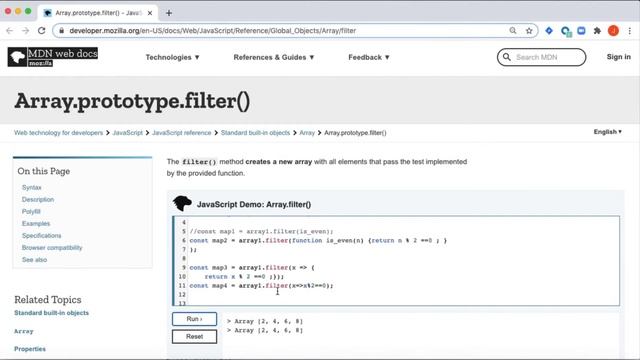This screenshot has width=640, height=360.
Task: Click the 'On this Page' heading
Action: click(x=44, y=171)
